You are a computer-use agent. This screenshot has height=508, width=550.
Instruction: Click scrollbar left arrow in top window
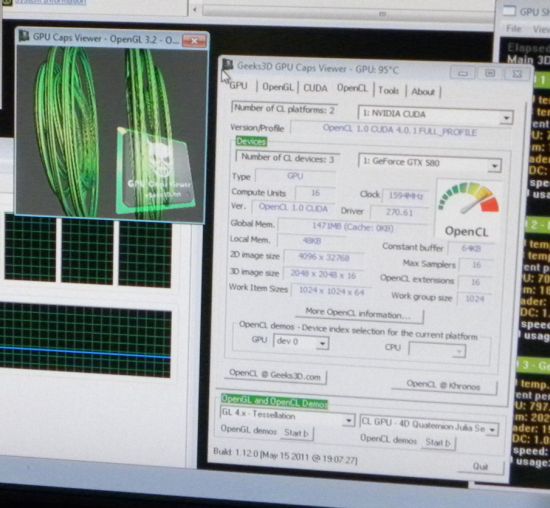[x=194, y=10]
